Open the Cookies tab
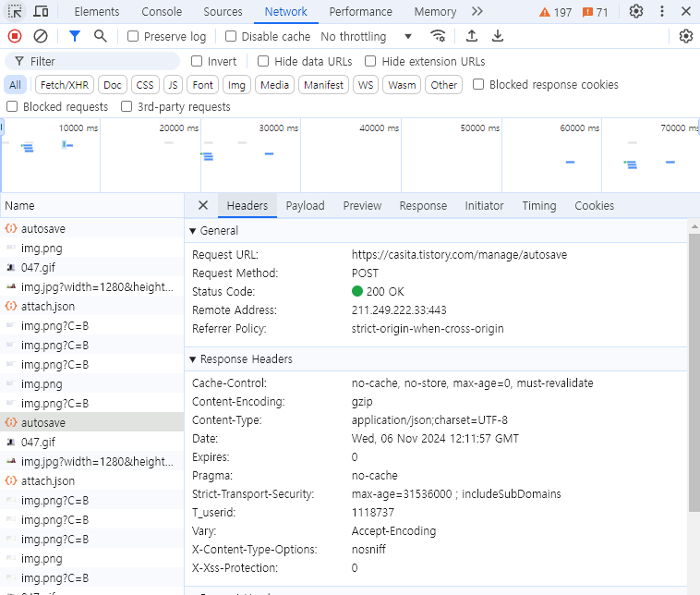This screenshot has height=595, width=700. pyautogui.click(x=594, y=205)
